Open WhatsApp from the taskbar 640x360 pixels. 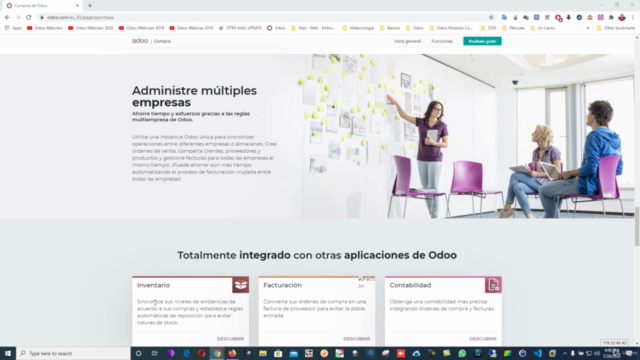pos(462,353)
